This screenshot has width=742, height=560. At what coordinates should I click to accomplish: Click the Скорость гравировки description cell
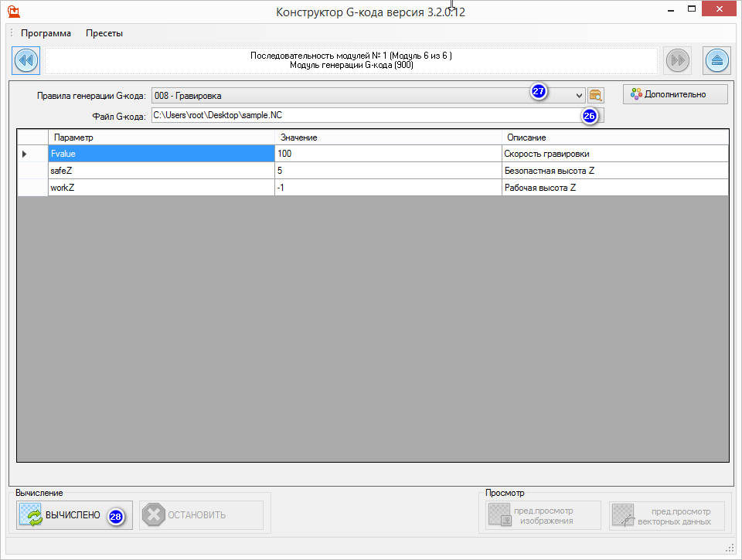pyautogui.click(x=615, y=154)
